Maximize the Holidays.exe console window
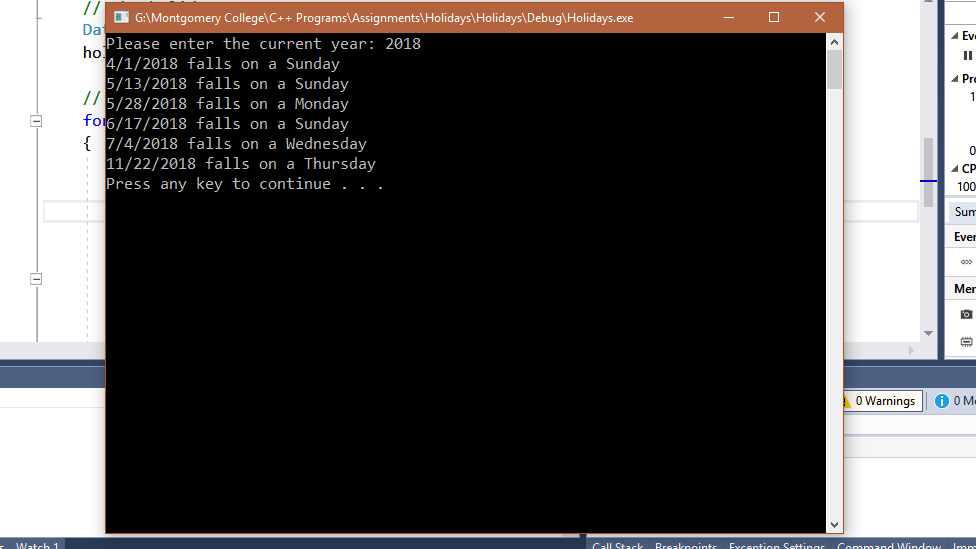 click(774, 17)
